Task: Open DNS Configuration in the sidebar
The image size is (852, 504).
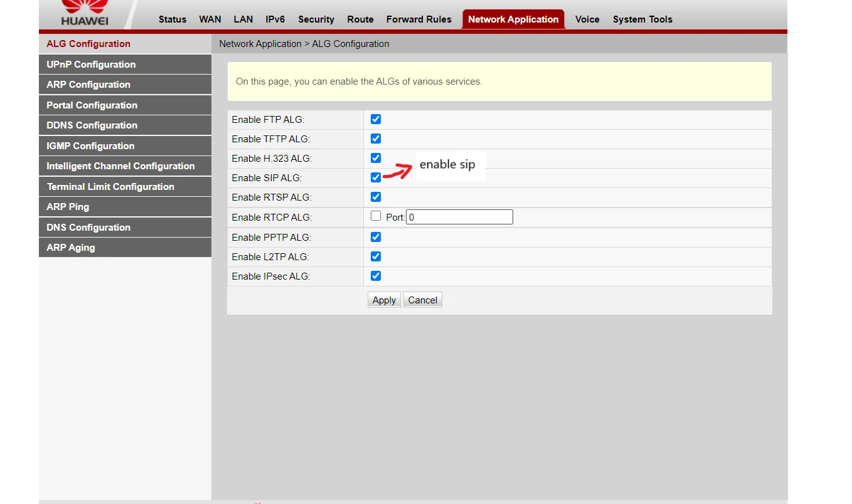Action: pos(88,228)
